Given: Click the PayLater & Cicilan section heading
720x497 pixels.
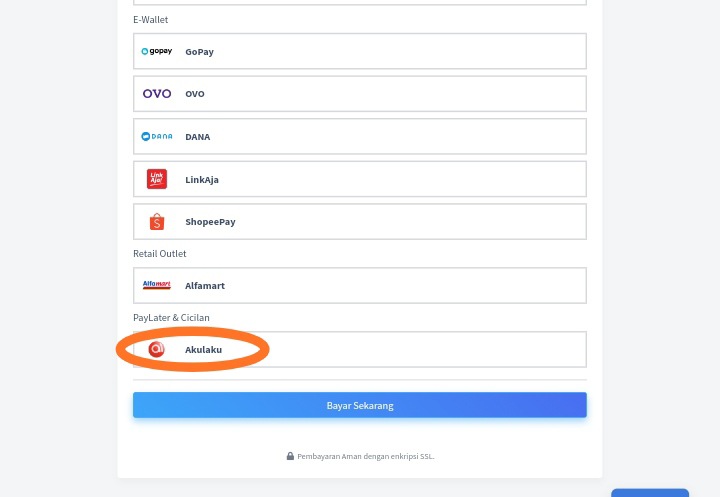Looking at the screenshot, I should click(171, 317).
